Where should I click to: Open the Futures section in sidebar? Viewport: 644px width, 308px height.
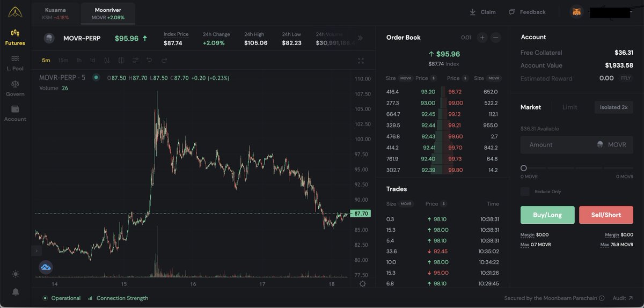tap(15, 38)
